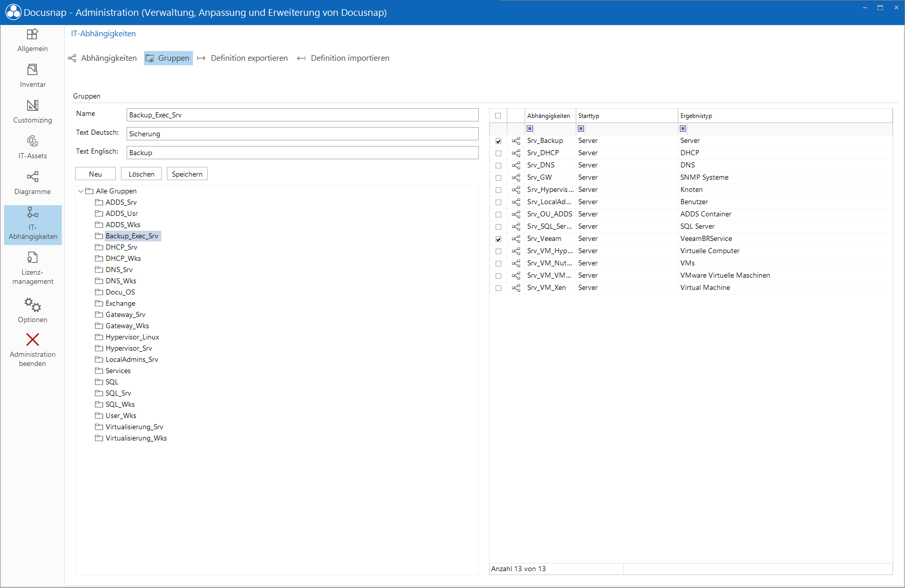Open the Customizing sidebar section

click(33, 112)
